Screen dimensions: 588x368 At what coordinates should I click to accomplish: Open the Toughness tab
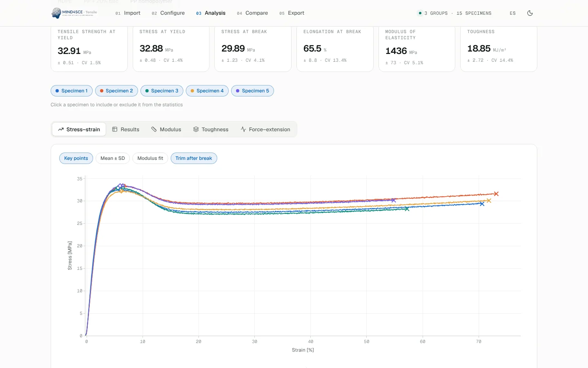211,129
